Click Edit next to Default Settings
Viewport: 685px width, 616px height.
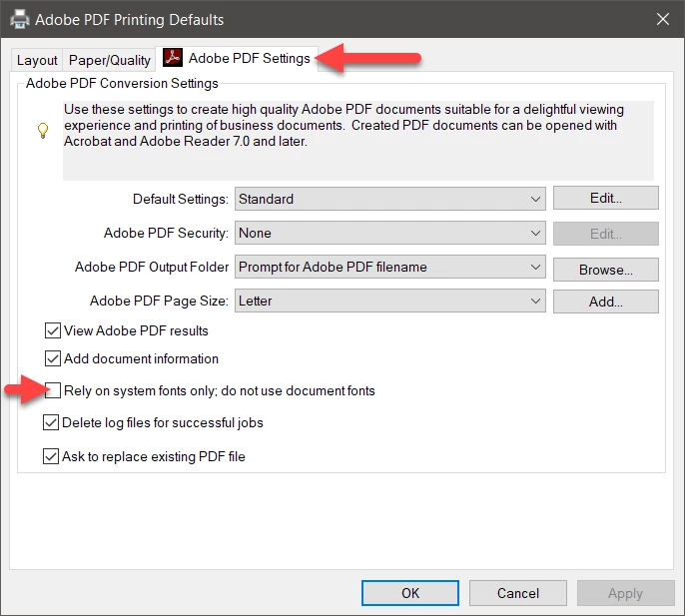click(606, 198)
